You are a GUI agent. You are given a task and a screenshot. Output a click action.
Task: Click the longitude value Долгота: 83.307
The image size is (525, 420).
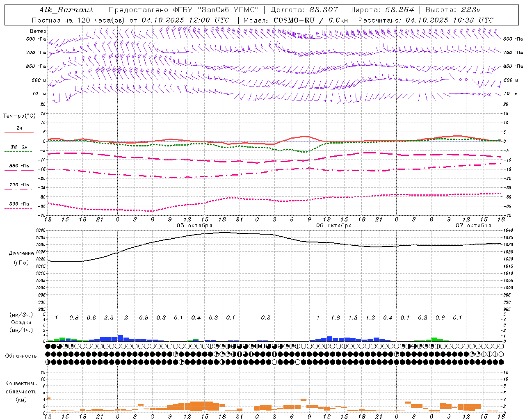[x=304, y=10]
